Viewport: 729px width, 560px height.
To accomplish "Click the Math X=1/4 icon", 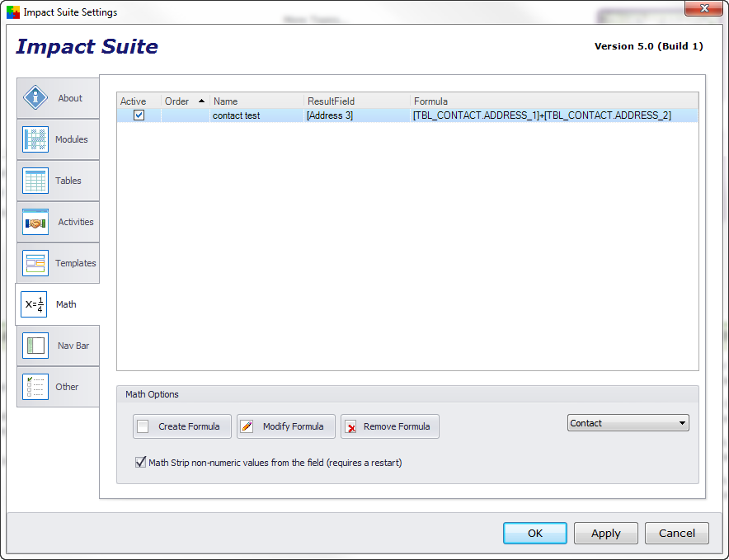I will point(34,304).
